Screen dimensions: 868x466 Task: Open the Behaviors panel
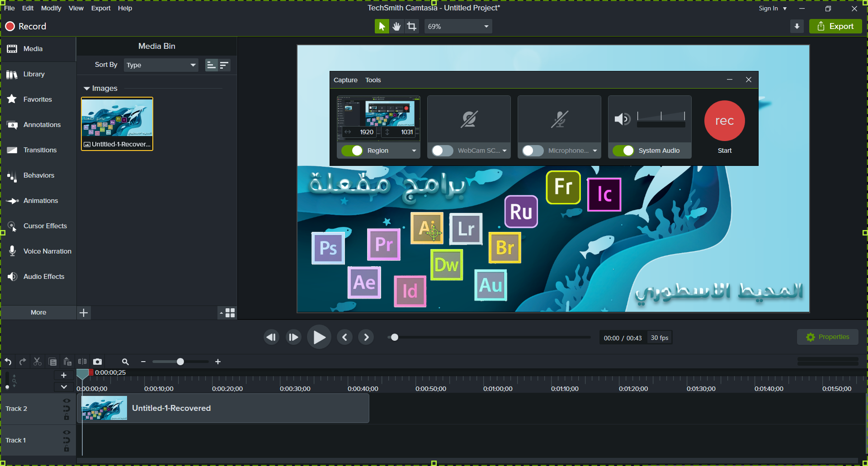(38, 175)
